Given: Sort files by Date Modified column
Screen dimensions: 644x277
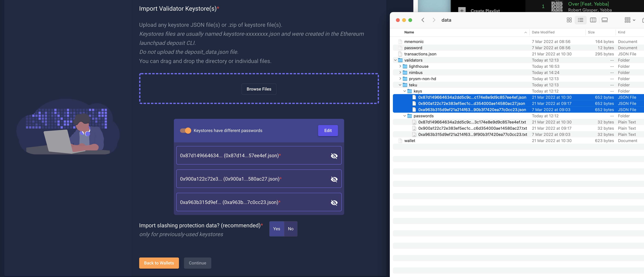Looking at the screenshot, I should click(x=543, y=32).
